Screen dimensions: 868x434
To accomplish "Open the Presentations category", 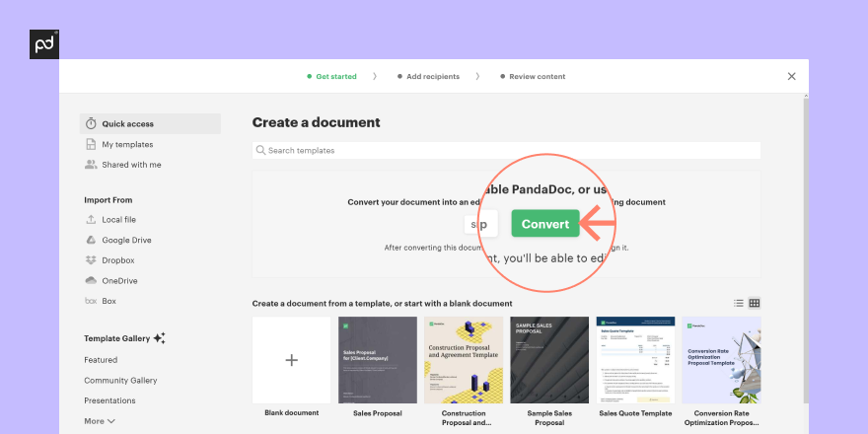I will 109,400.
